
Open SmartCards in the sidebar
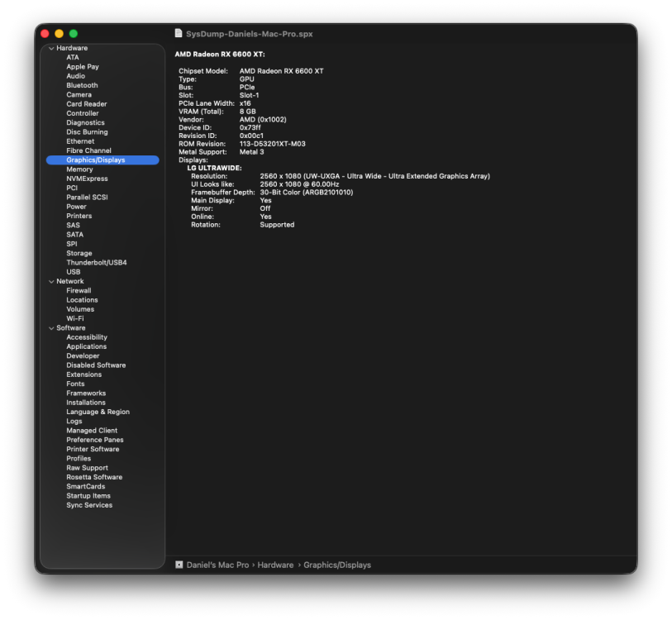[86, 487]
